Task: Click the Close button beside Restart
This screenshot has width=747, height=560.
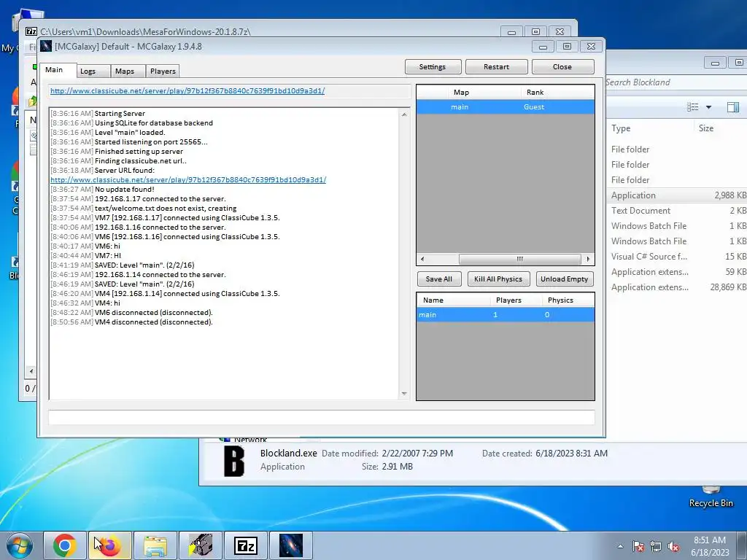Action: pos(562,66)
